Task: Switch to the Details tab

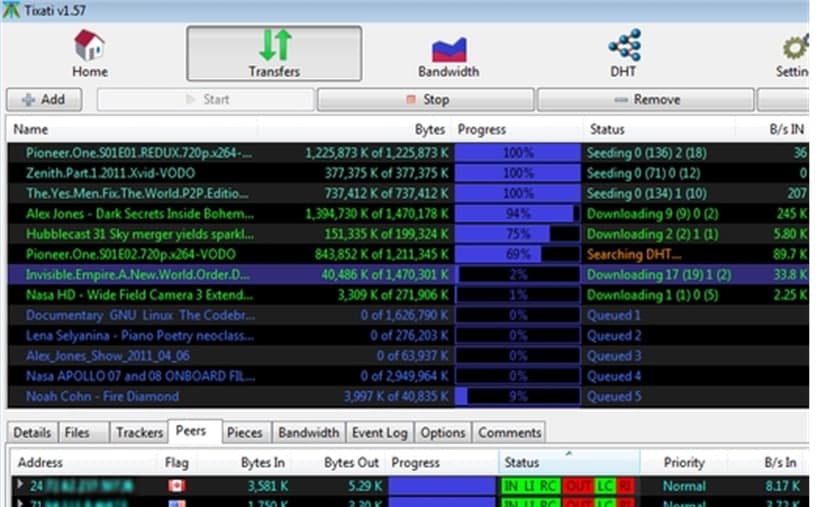Action: point(32,432)
